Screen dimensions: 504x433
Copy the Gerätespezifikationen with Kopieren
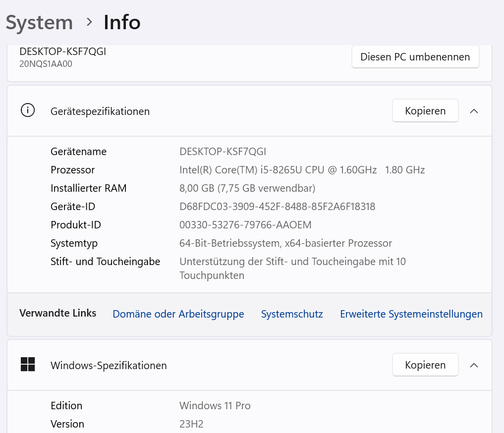point(425,110)
